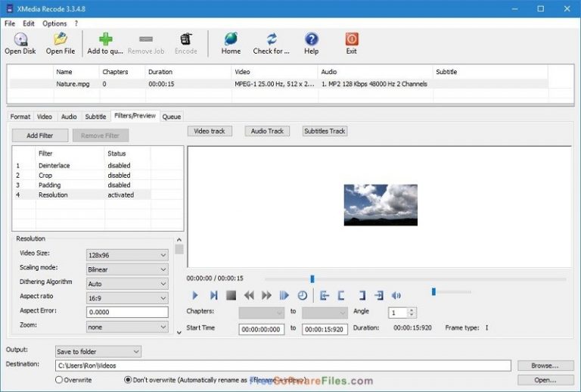Click the XMedia Recode title bar icon
The height and width of the screenshot is (392, 581).
pyautogui.click(x=10, y=8)
